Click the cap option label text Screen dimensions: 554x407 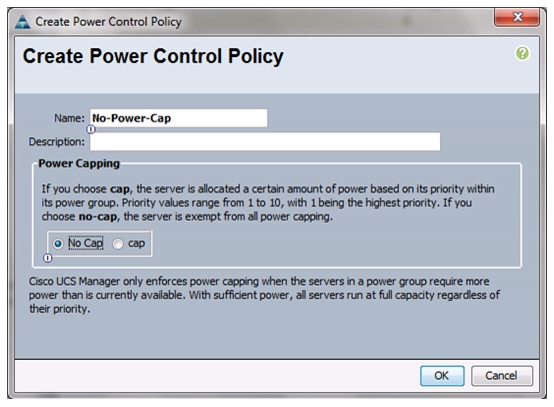pos(136,243)
